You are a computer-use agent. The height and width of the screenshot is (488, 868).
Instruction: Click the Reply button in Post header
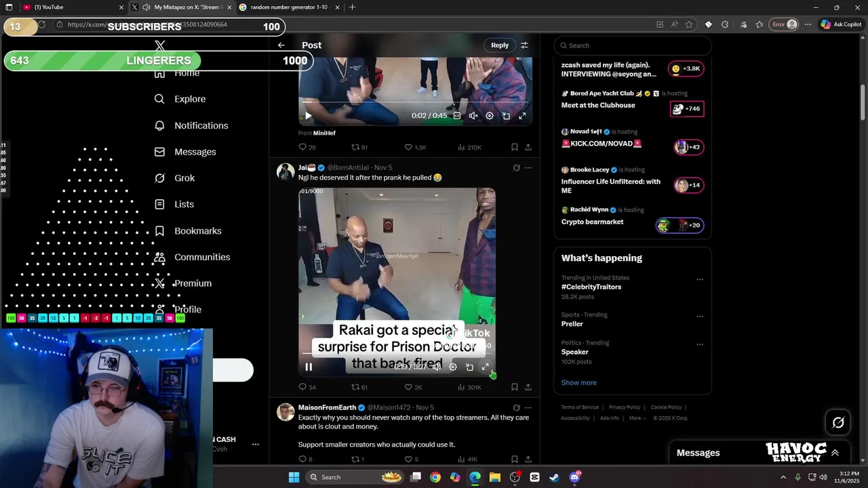[x=500, y=45]
